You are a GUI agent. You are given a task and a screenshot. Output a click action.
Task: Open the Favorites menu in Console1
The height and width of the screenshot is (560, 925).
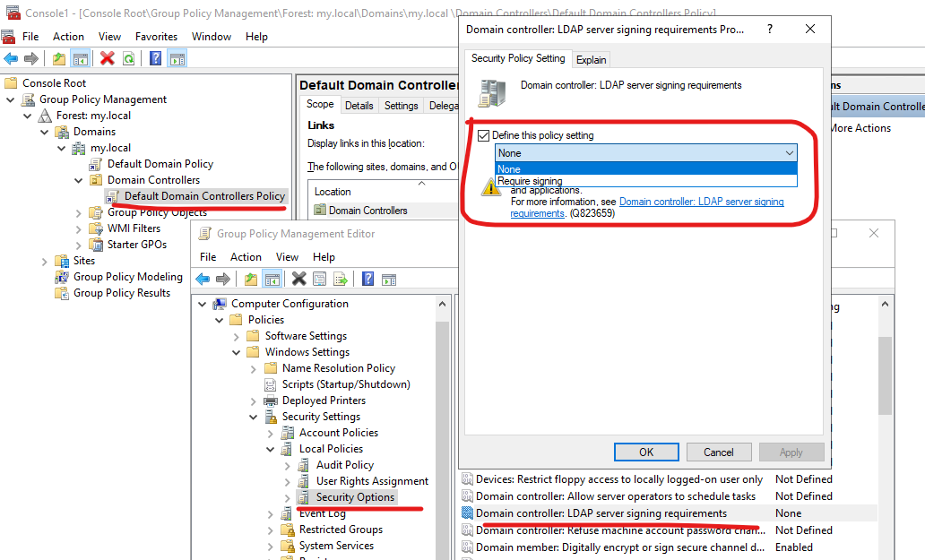156,37
